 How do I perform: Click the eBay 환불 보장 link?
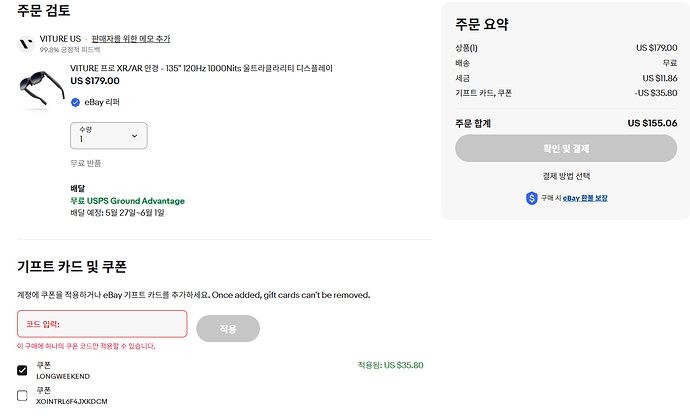585,198
